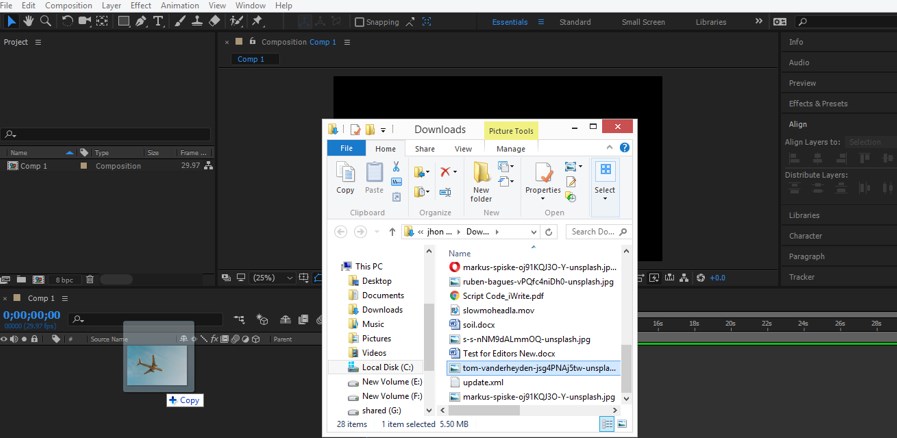Toggle video visibility eye column in timeline

click(x=4, y=339)
